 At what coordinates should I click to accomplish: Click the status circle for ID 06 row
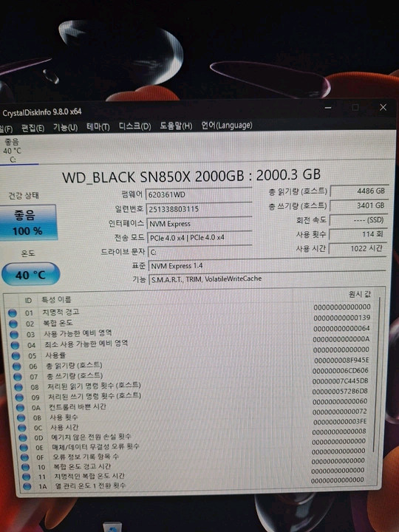tap(17, 366)
